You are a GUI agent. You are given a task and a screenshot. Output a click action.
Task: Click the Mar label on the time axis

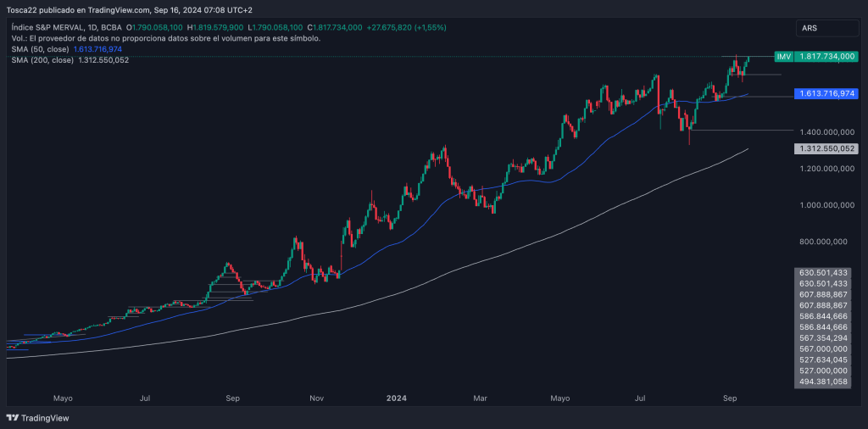point(481,397)
